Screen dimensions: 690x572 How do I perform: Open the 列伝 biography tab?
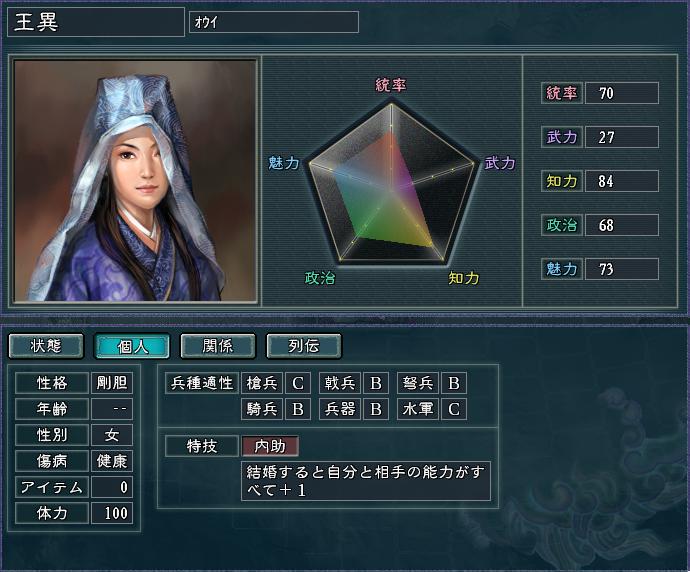[x=304, y=346]
